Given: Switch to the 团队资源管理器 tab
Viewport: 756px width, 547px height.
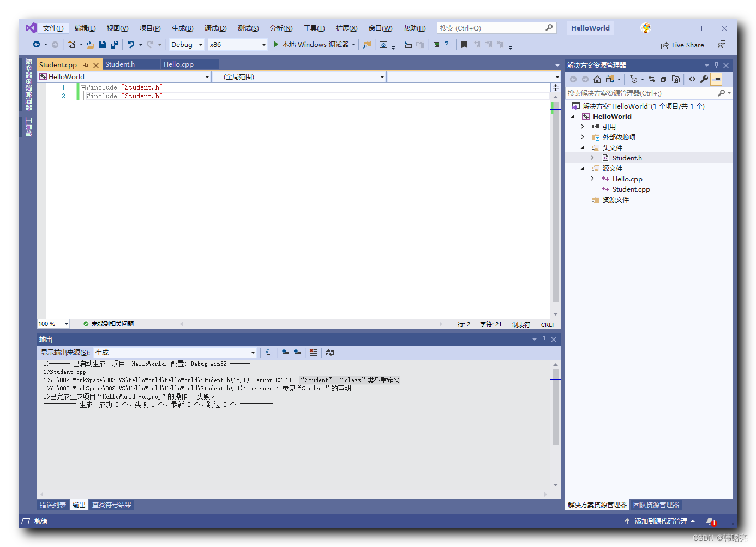Looking at the screenshot, I should pos(656,505).
